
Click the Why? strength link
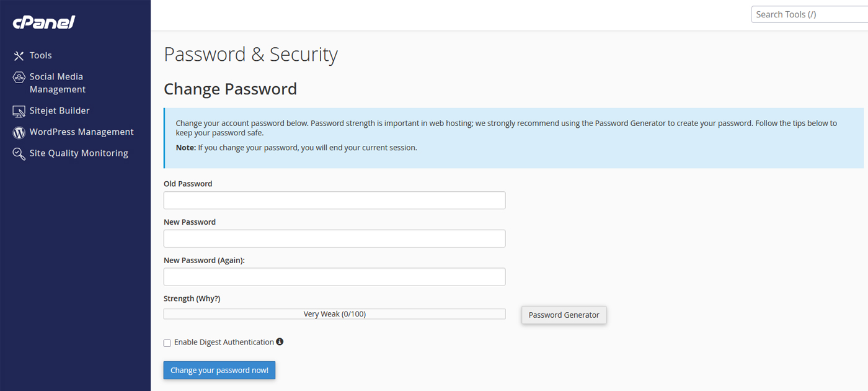tap(208, 299)
